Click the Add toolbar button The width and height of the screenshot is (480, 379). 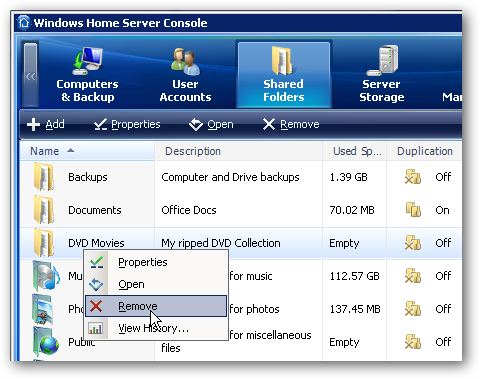[46, 124]
